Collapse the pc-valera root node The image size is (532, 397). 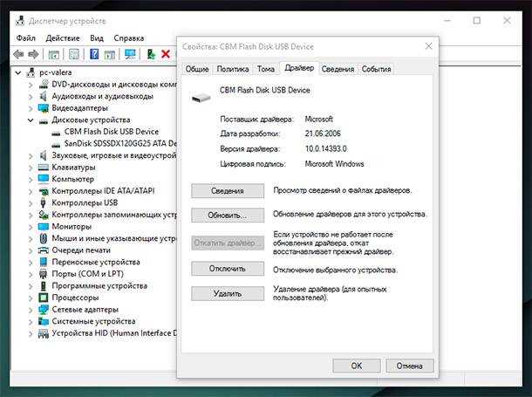click(x=20, y=73)
